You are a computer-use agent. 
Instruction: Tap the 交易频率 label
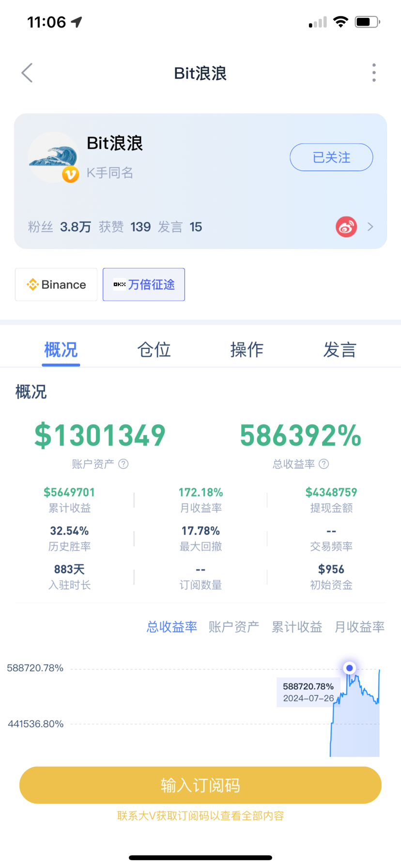coord(331,546)
